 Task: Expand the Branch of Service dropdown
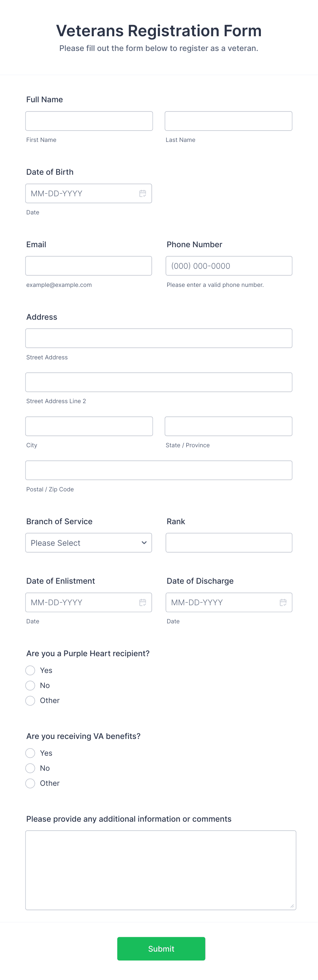(89, 543)
